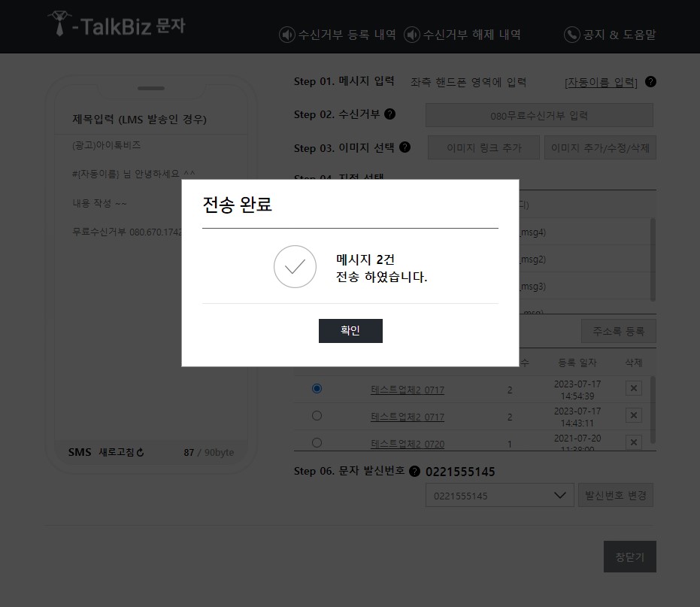
Task: Open the help icon for Step 03 이미지 선택
Action: [405, 147]
